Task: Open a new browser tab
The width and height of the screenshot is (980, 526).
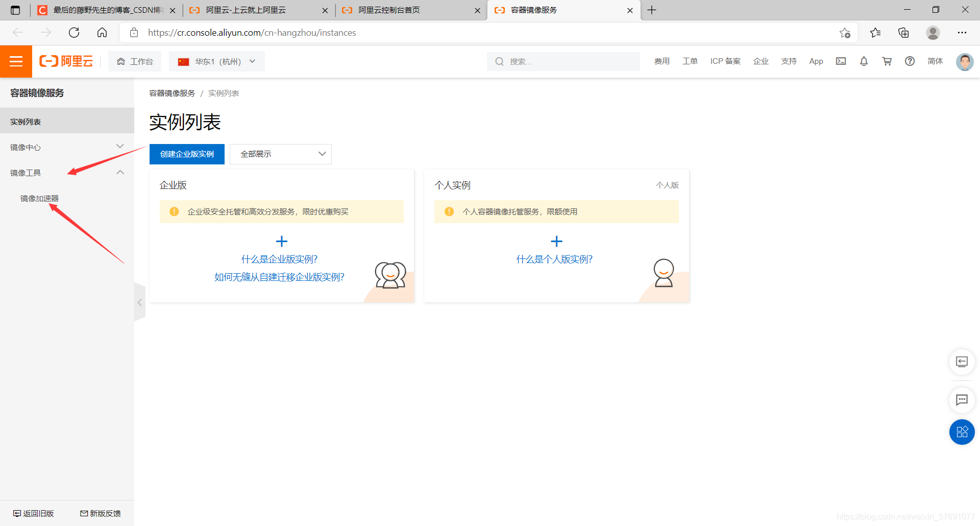Action: tap(652, 10)
